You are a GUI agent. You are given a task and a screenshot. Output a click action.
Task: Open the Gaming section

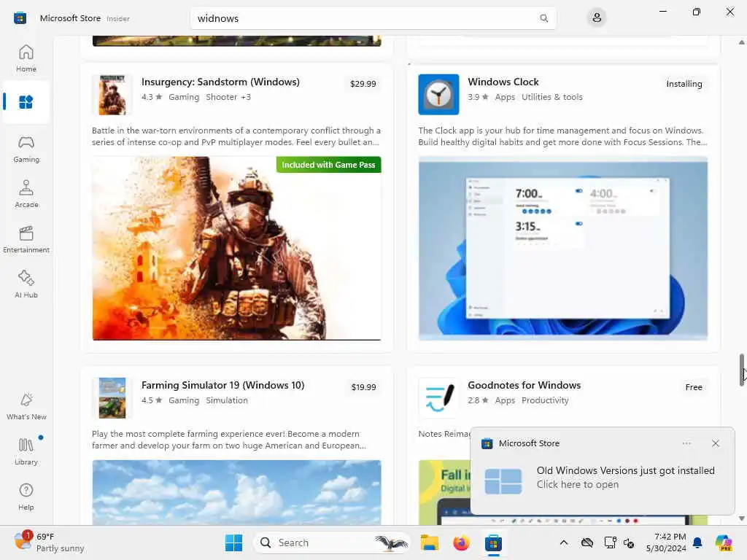26,149
